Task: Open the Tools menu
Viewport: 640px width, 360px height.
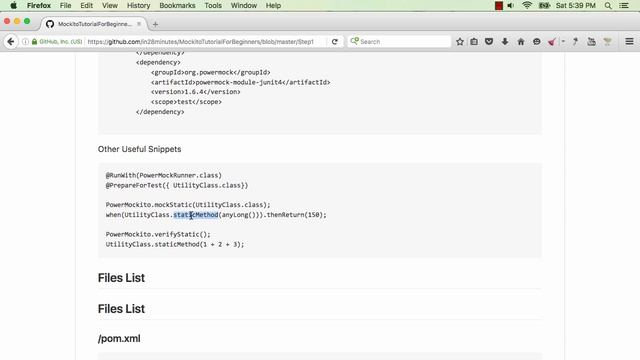Action: point(213,5)
